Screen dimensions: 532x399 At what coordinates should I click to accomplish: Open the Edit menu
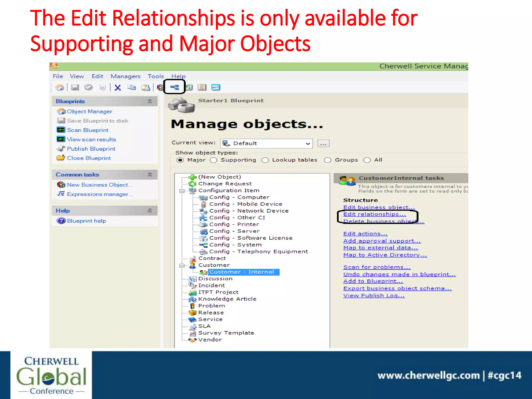click(97, 76)
